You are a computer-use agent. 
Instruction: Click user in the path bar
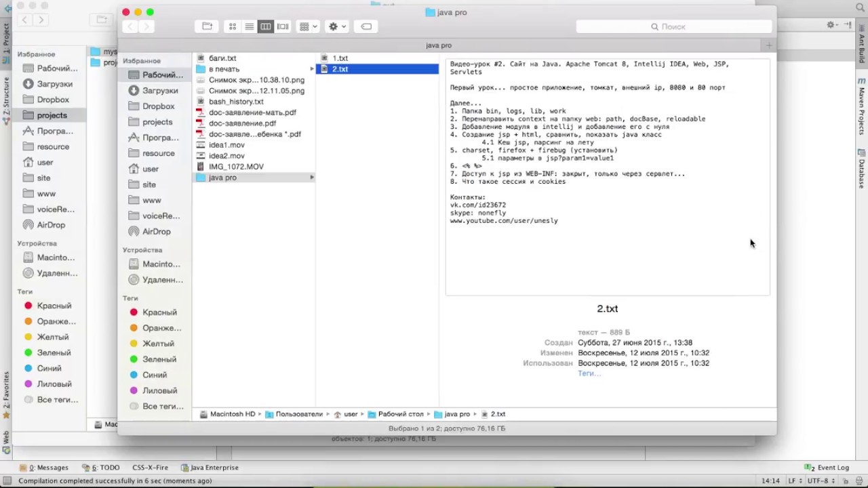346,414
